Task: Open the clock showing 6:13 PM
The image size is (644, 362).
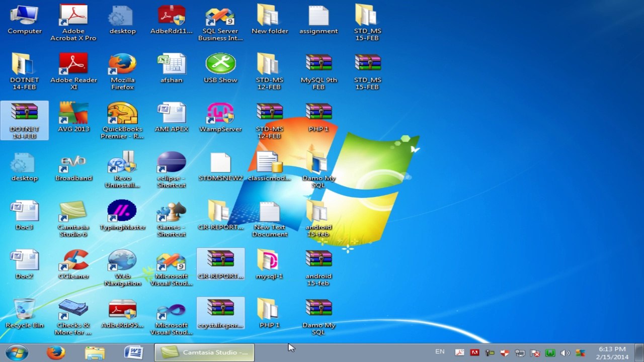Action: [x=612, y=353]
